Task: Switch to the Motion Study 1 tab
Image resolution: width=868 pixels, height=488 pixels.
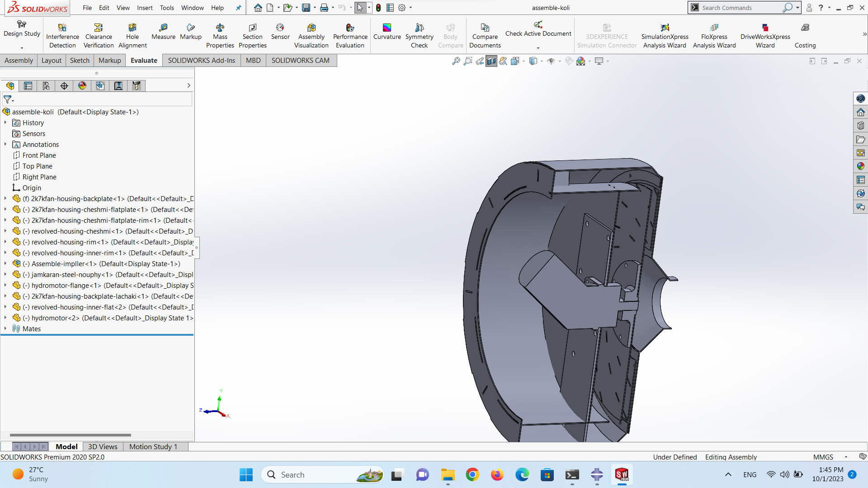Action: [x=153, y=446]
